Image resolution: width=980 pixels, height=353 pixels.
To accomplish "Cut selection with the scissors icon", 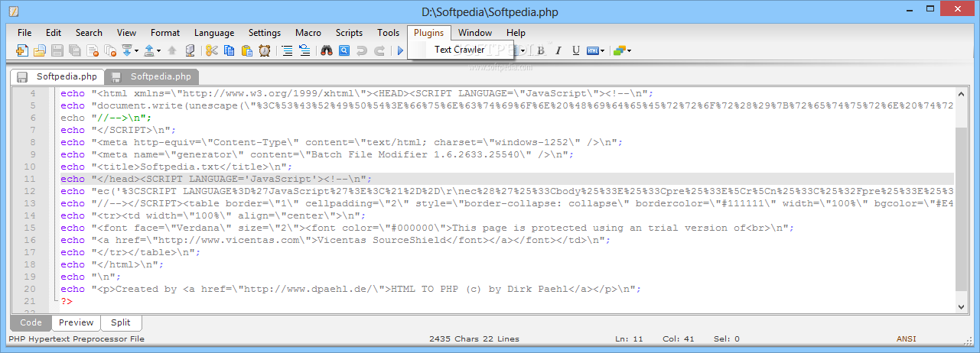I will (211, 51).
